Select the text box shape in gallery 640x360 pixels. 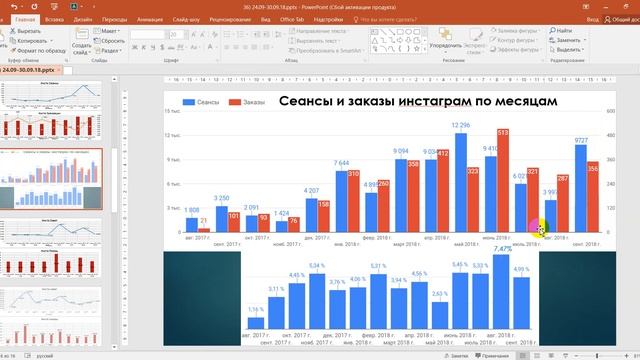374,31
